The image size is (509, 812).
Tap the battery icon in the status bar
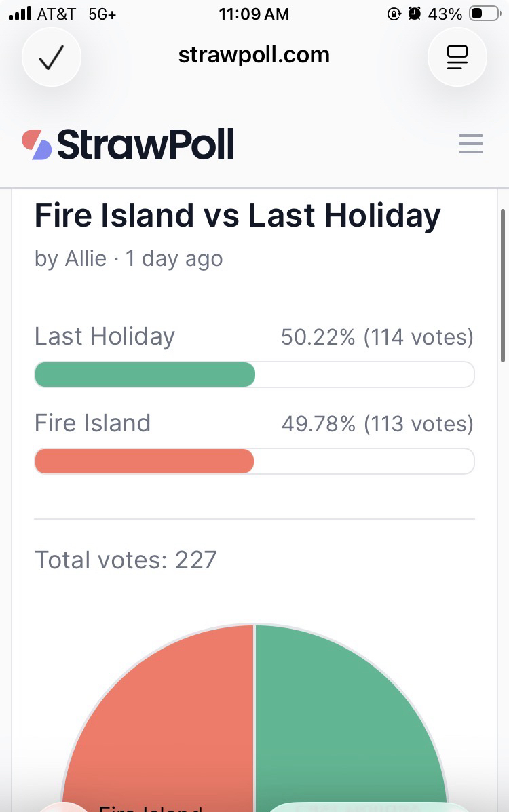click(484, 14)
